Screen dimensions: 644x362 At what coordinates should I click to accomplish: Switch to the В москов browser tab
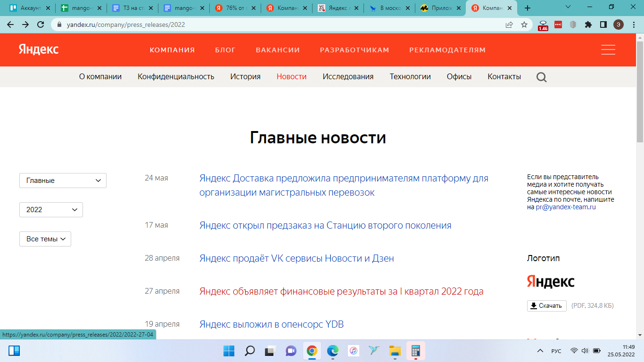click(389, 8)
